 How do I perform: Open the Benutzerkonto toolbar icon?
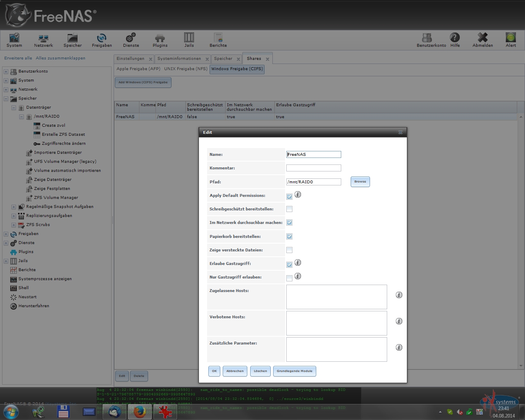coord(431,40)
